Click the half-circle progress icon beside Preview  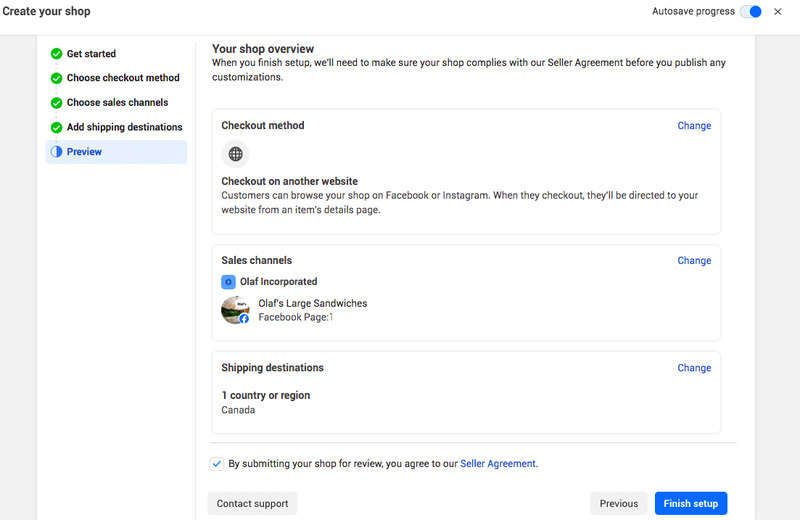point(56,152)
